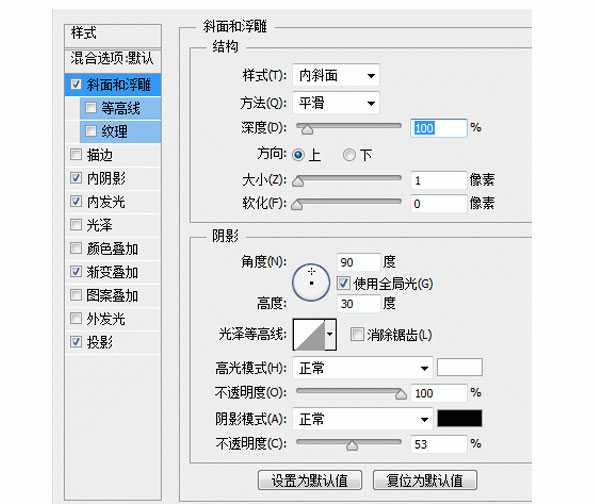Image resolution: width=595 pixels, height=504 pixels.
Task: Open the 渐变叠加 style settings
Action: 113,272
